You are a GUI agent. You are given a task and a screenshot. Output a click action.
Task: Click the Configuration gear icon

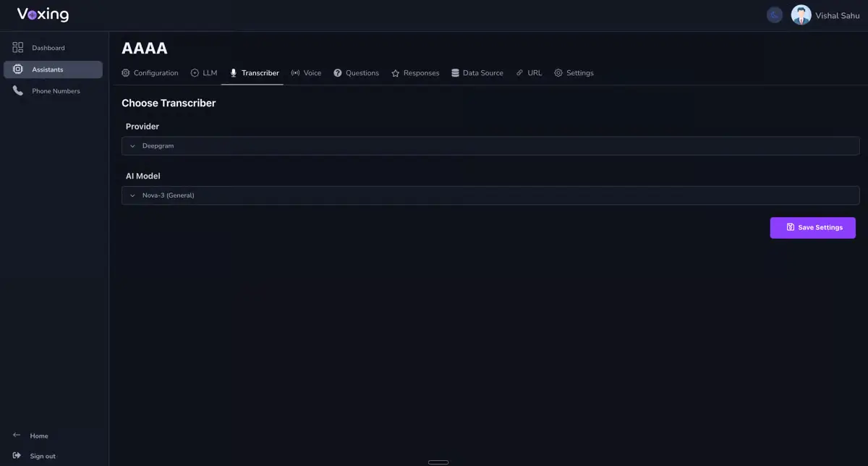(x=125, y=72)
